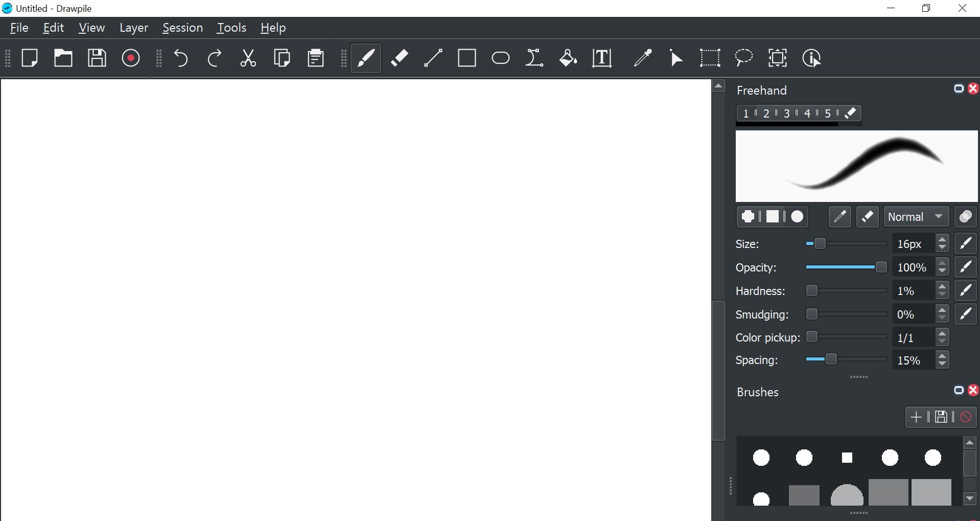The image size is (980, 521).
Task: Cut selection with scissors icon
Action: point(248,58)
